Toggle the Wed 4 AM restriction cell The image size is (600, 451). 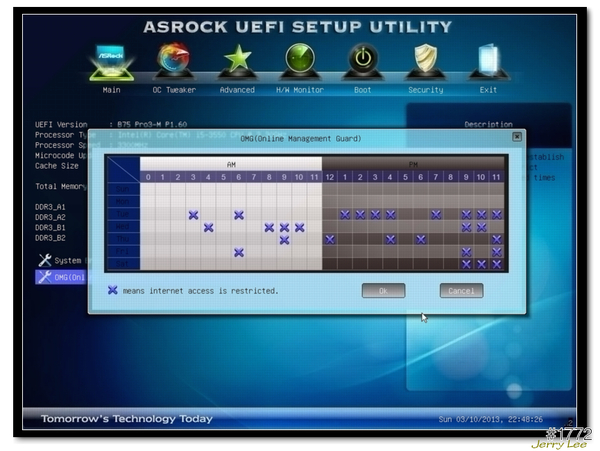pos(209,228)
